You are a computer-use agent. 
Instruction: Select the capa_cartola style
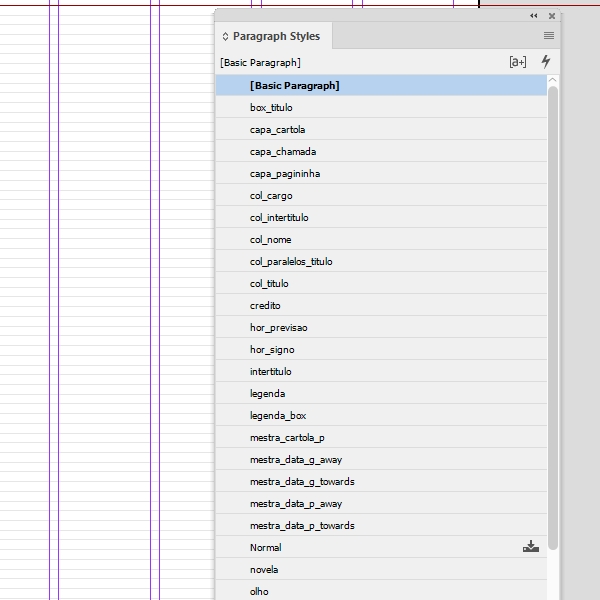pyautogui.click(x=381, y=129)
